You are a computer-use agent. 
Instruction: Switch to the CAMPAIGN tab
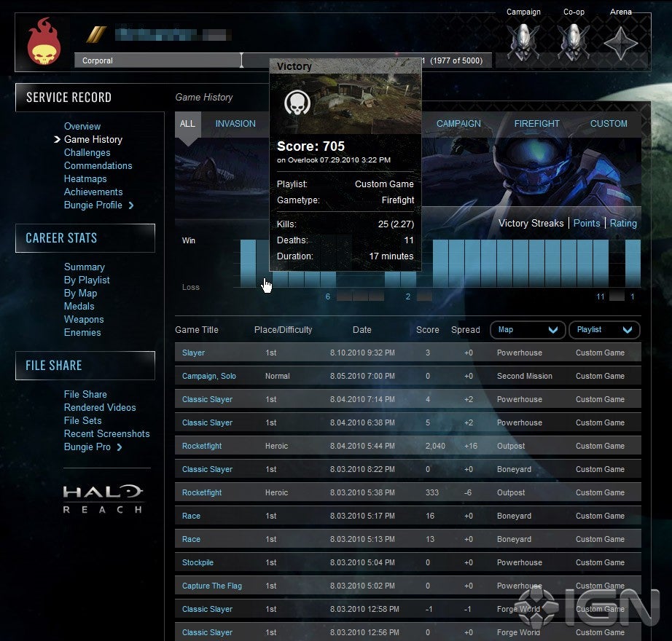458,124
